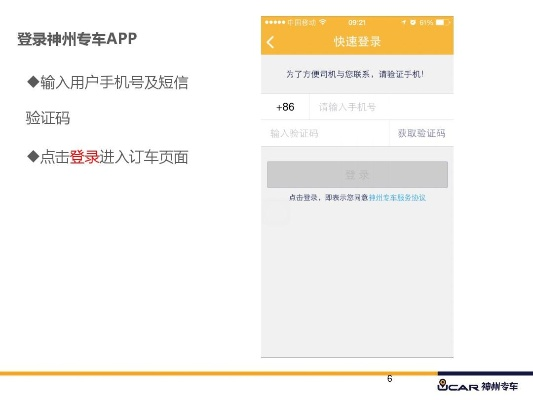Click the 点击登录，即表示您同意 text
This screenshot has width=533, height=400.
(x=329, y=197)
